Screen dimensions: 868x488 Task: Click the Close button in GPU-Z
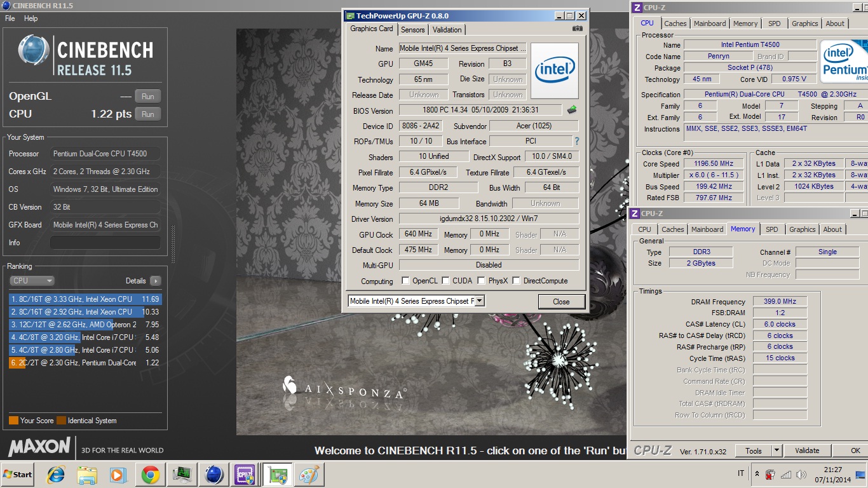click(561, 302)
